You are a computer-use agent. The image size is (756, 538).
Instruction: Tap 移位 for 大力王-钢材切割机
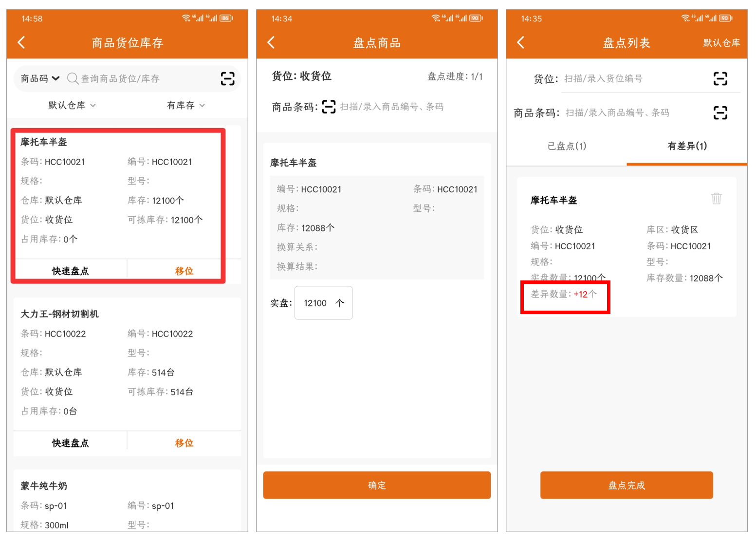click(184, 443)
